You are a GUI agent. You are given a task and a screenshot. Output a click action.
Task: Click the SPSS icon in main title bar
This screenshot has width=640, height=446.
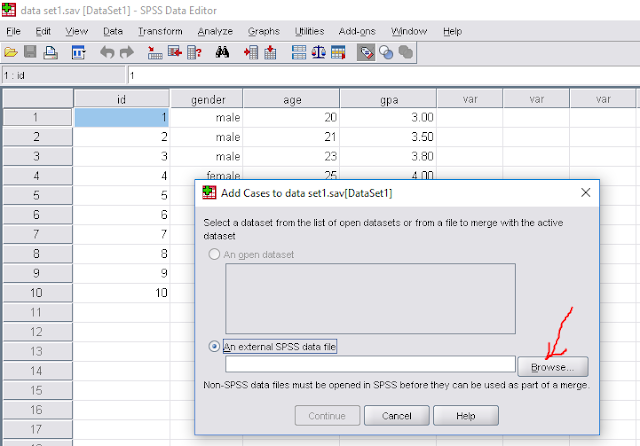coord(9,10)
